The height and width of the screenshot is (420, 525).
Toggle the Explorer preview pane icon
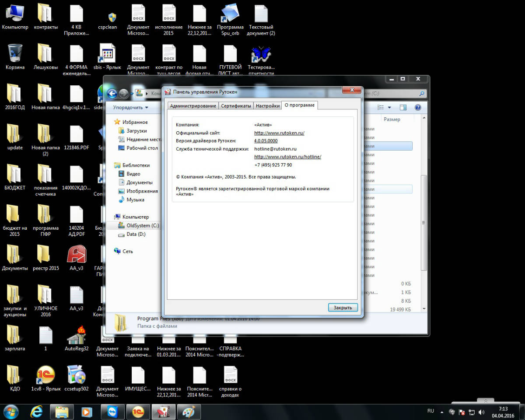(x=403, y=108)
